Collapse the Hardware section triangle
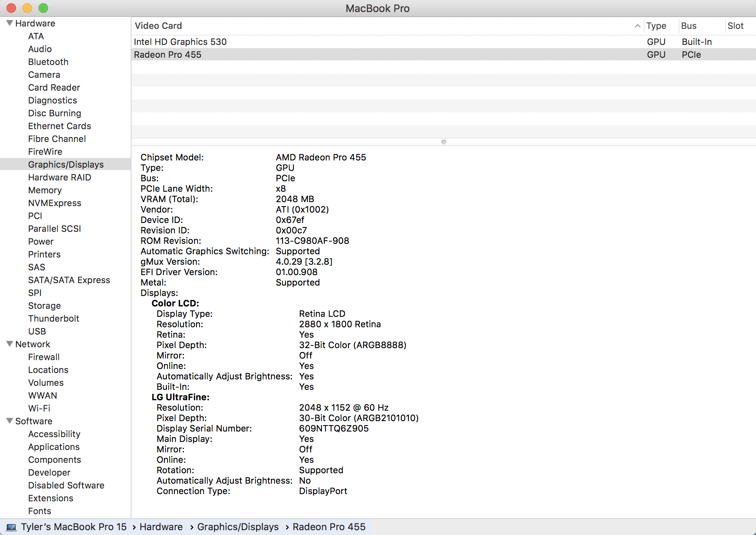Screen dimensions: 756x535 pyautogui.click(x=10, y=23)
